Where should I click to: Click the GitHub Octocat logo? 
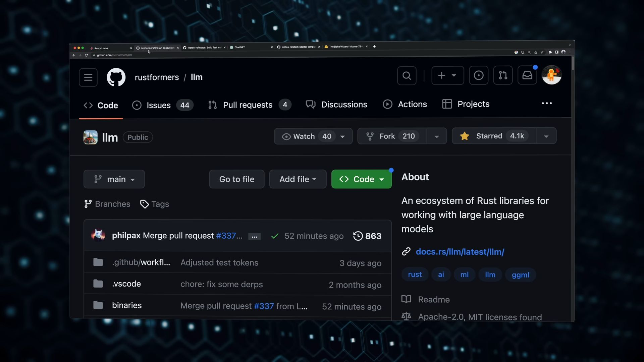116,77
